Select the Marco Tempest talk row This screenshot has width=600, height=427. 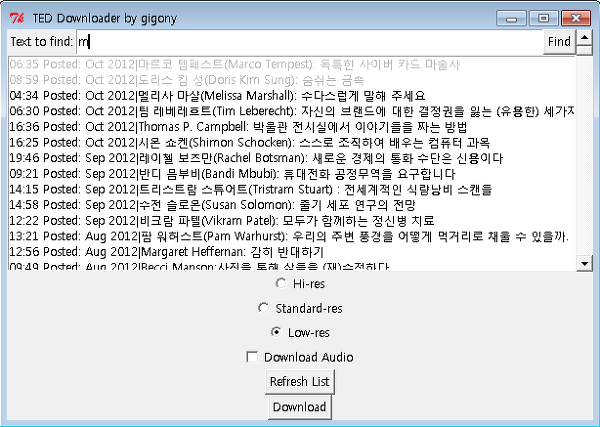(292, 64)
